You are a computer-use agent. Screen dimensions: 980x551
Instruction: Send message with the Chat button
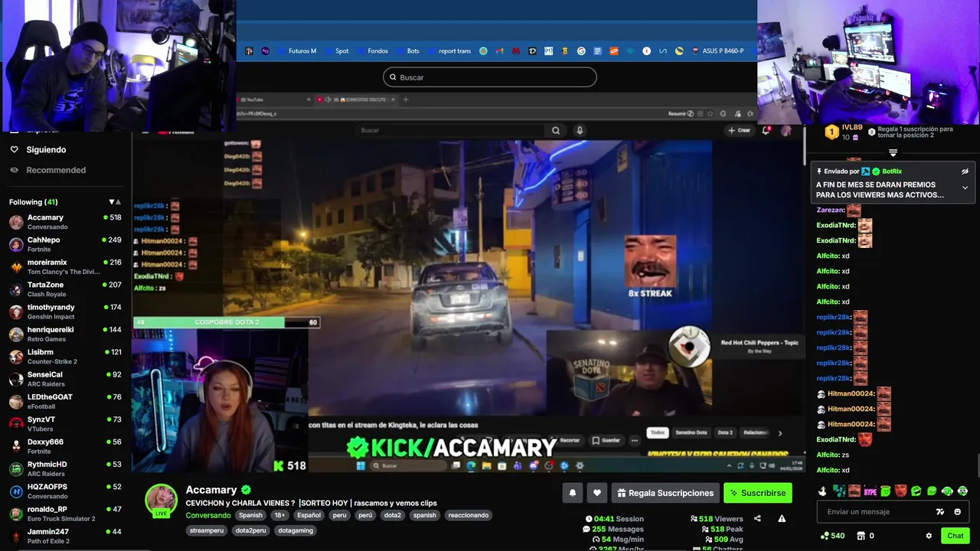[955, 536]
